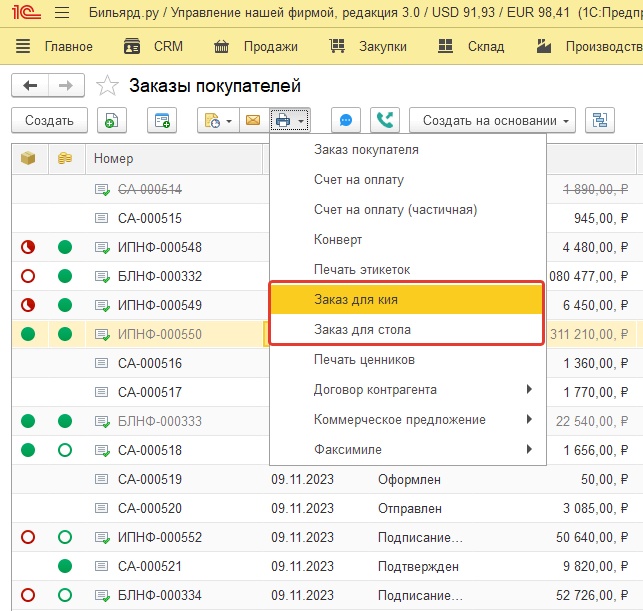643x611 pixels.
Task: Click the blue chat discussion icon
Action: (x=345, y=121)
